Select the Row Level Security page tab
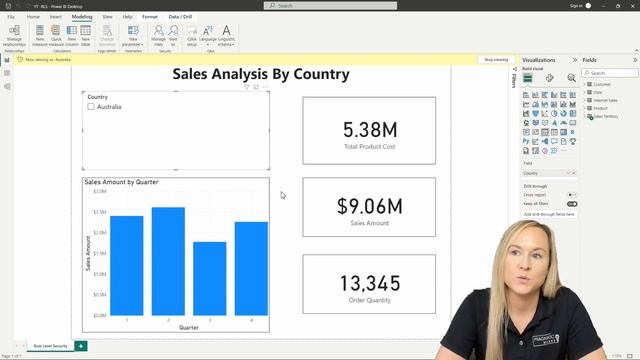This screenshot has height=360, width=640. click(50, 346)
